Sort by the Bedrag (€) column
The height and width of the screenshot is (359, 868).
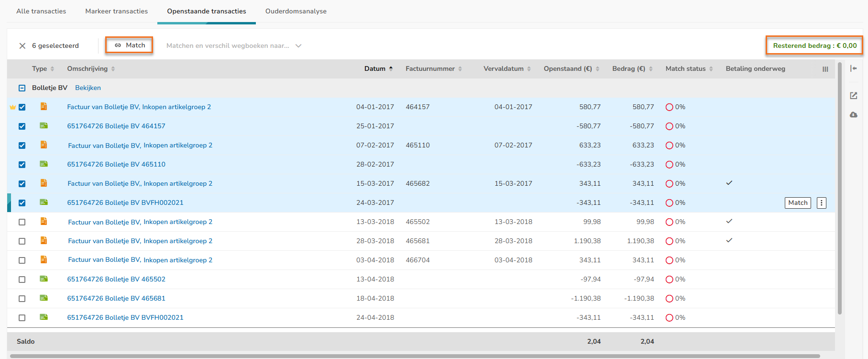pos(633,69)
